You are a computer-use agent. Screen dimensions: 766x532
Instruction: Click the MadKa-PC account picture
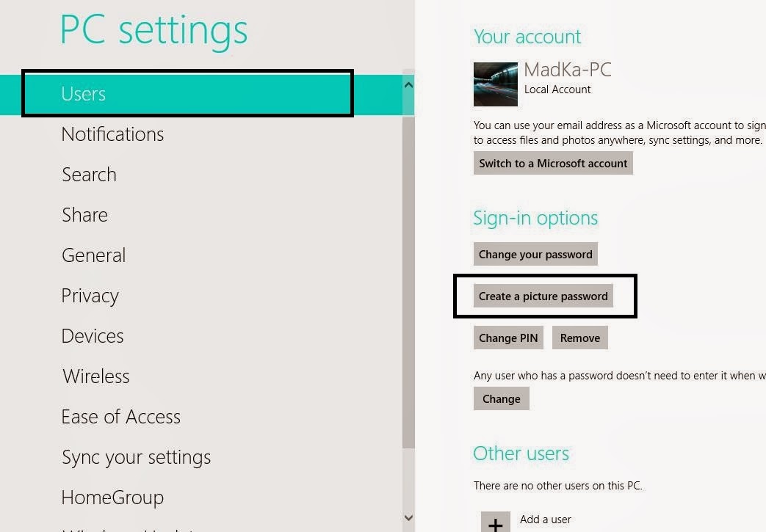pyautogui.click(x=495, y=84)
